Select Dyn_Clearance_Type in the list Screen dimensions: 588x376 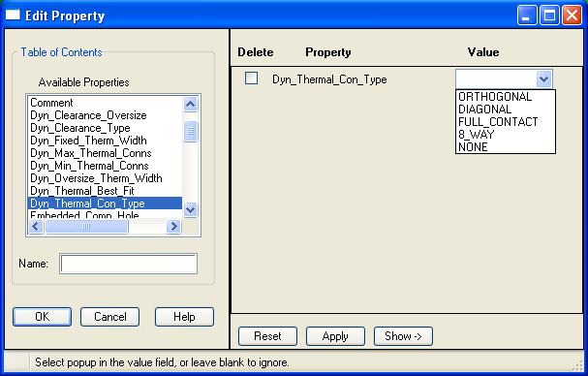pos(105,128)
